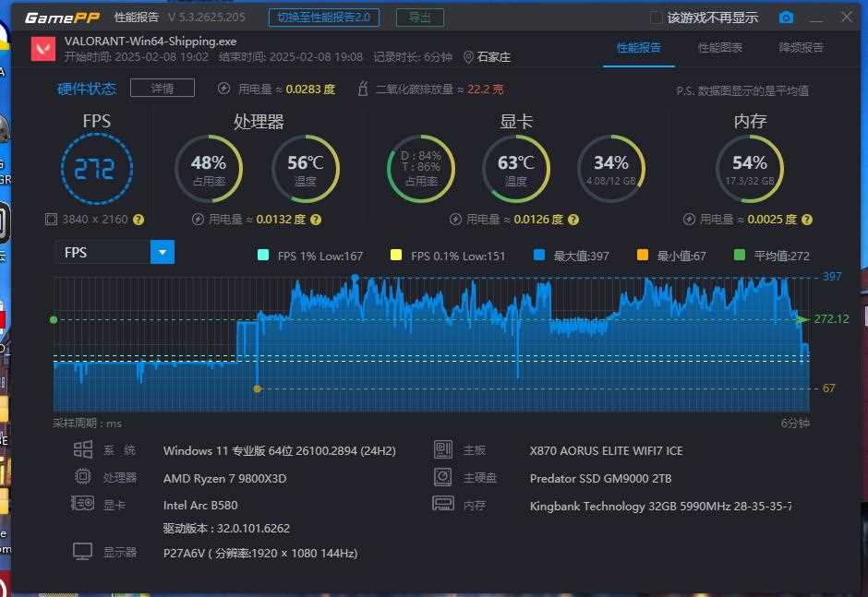The width and height of the screenshot is (868, 597).
Task: Click the VALORANT game icon
Action: point(42,49)
